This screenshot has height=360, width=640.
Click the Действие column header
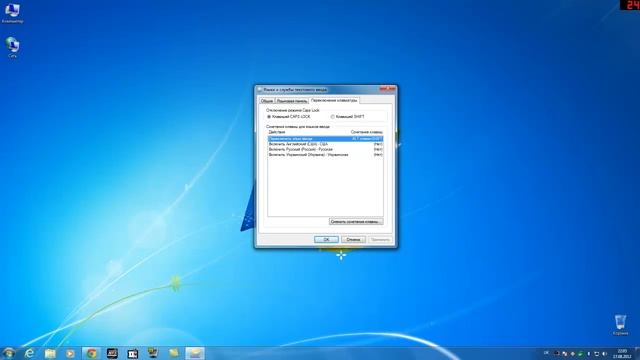tap(277, 132)
